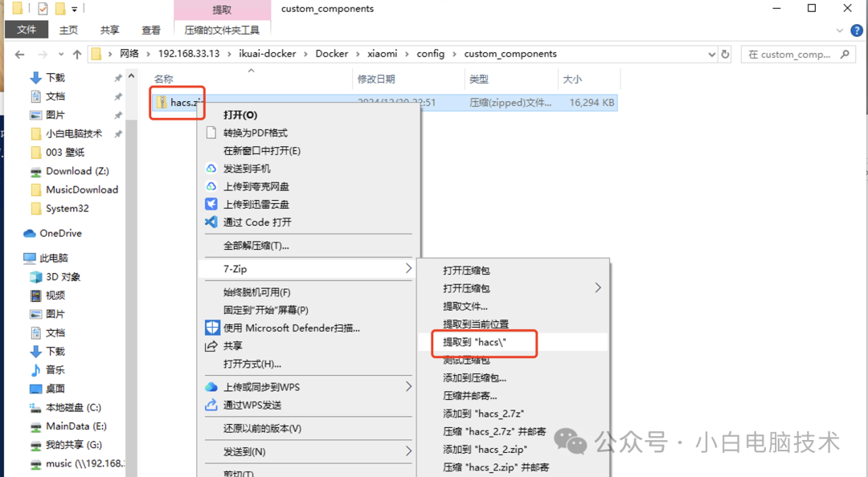Navigate up to the config folder
Image resolution: width=868 pixels, height=477 pixels.
(x=431, y=53)
